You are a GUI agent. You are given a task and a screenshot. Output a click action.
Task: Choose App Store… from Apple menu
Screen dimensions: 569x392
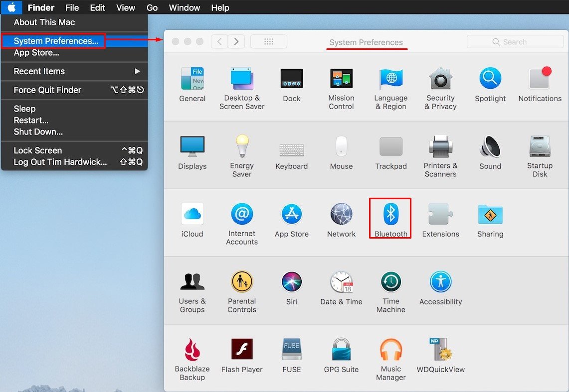click(74, 53)
